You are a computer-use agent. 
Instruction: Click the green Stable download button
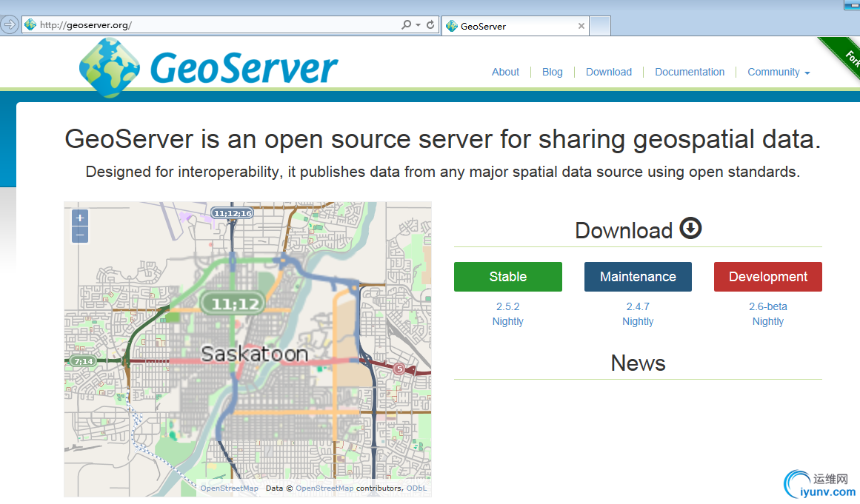click(x=508, y=277)
